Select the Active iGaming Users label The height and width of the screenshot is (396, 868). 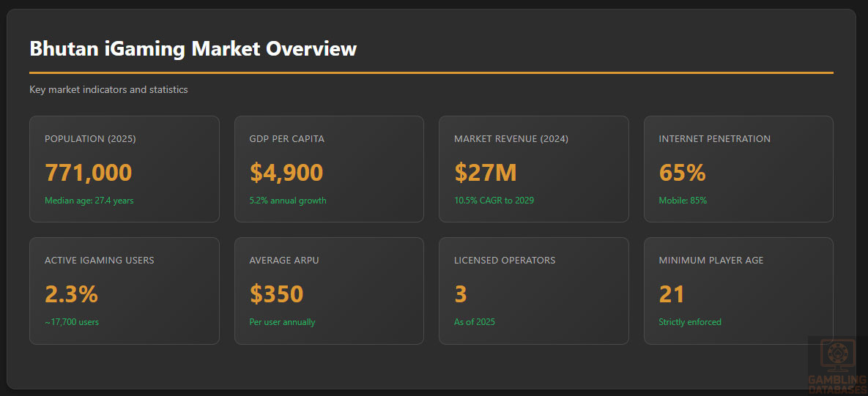tap(100, 261)
